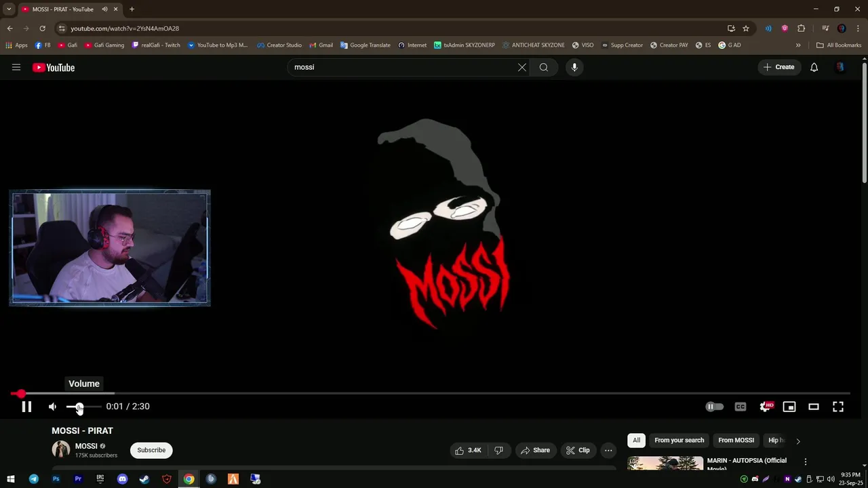Pause the video
Image resolution: width=868 pixels, height=488 pixels.
pyautogui.click(x=26, y=407)
